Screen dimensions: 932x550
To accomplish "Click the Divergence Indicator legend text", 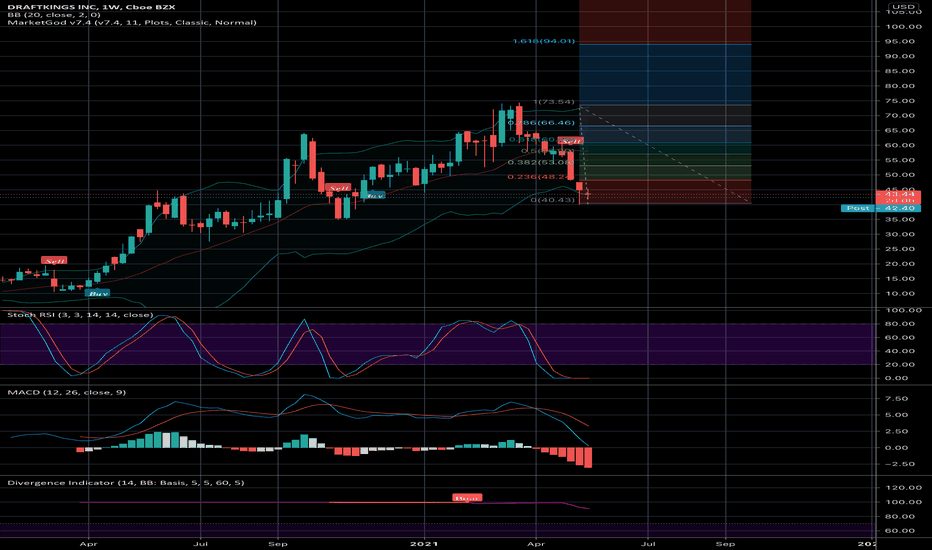I will (x=125, y=483).
